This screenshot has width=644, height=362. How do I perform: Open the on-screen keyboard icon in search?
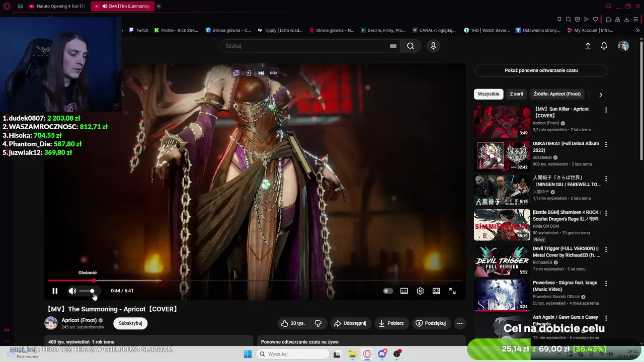(393, 46)
